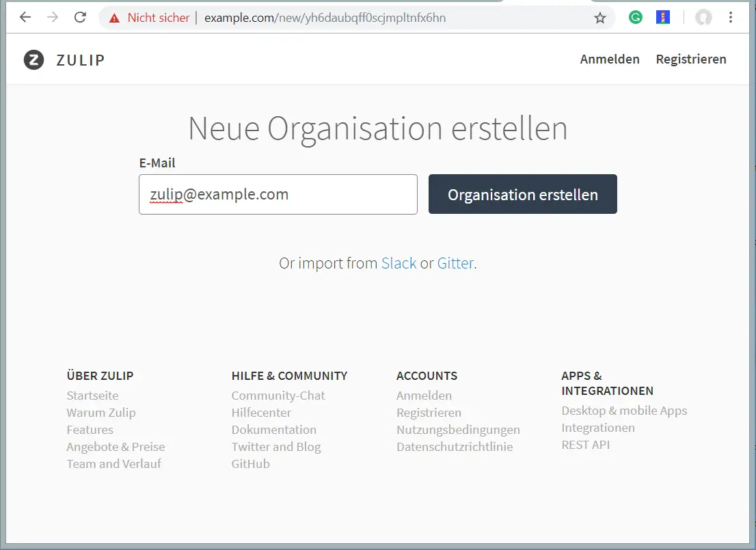Open Dokumentation footer link
This screenshot has height=550, width=756.
(x=274, y=430)
